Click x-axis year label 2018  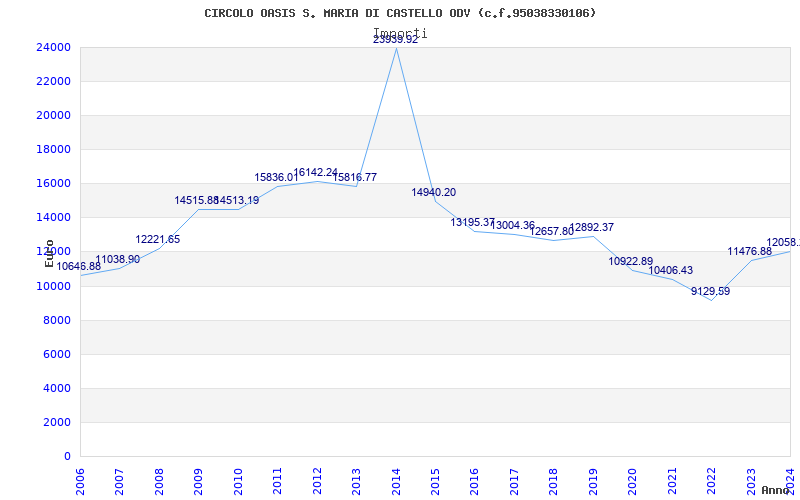click(554, 481)
